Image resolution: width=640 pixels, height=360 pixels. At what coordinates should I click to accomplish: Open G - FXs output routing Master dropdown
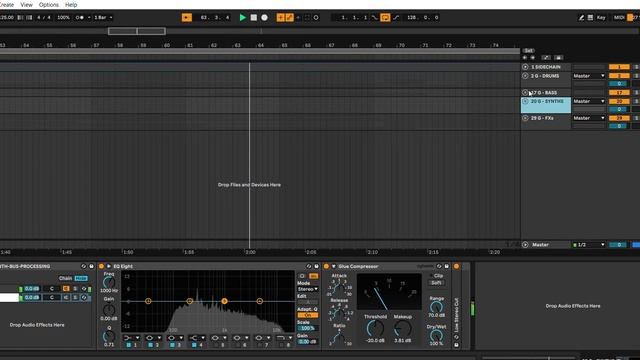pyautogui.click(x=589, y=118)
